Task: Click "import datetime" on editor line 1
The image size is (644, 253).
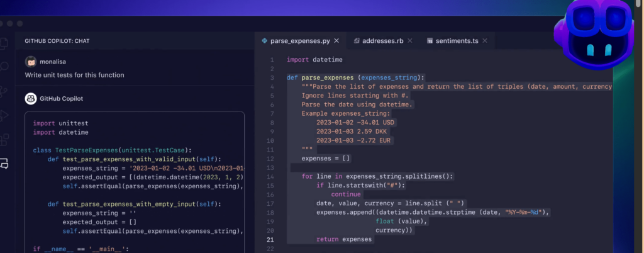Action: [x=314, y=60]
